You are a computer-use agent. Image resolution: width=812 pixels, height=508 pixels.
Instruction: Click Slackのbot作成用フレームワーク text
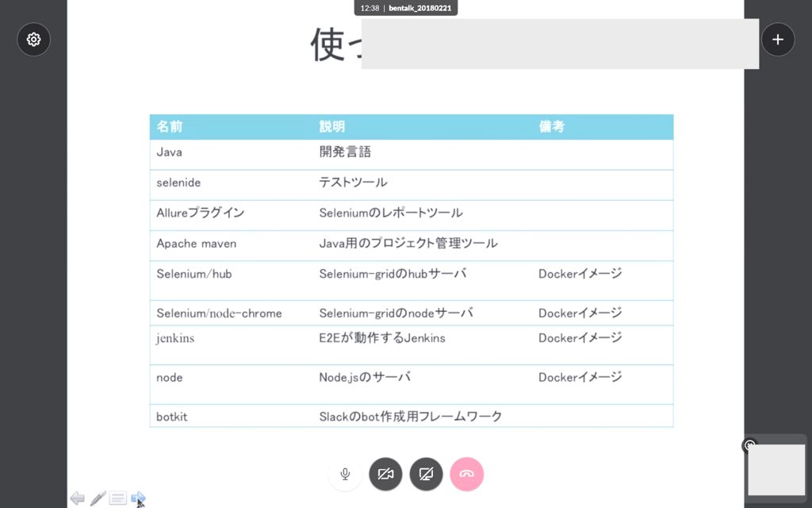coord(411,416)
